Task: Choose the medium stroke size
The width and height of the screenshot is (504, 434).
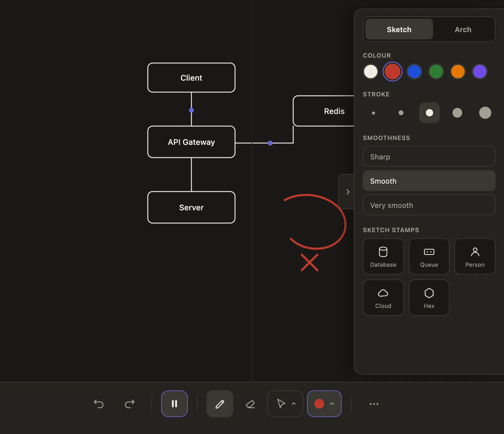Action: click(429, 113)
